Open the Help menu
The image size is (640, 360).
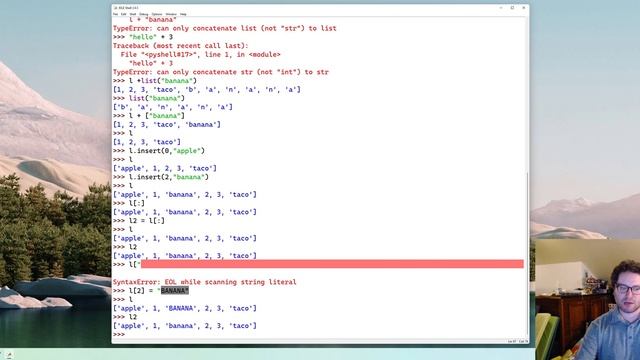[x=183, y=14]
